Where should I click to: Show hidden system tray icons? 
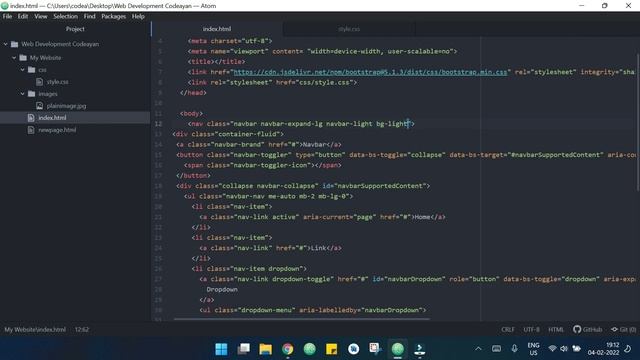click(x=478, y=349)
